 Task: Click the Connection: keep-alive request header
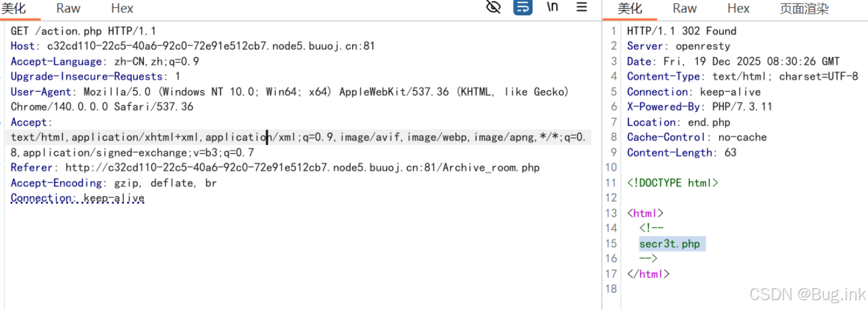pyautogui.click(x=78, y=198)
